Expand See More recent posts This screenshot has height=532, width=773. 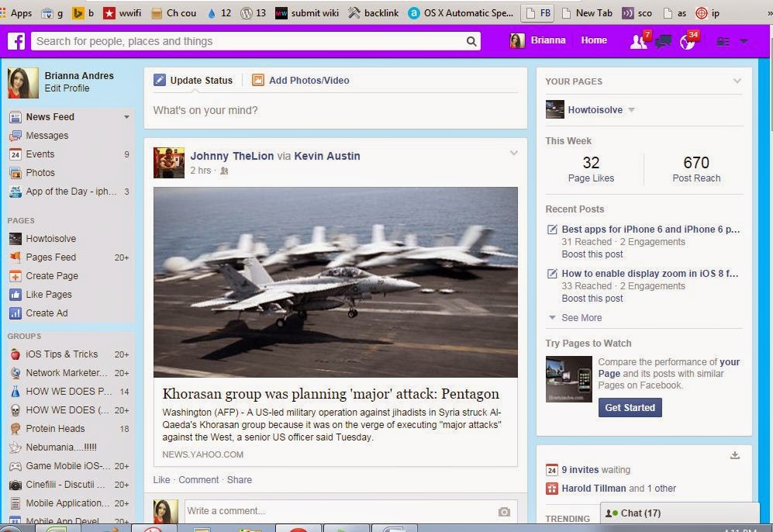click(581, 318)
